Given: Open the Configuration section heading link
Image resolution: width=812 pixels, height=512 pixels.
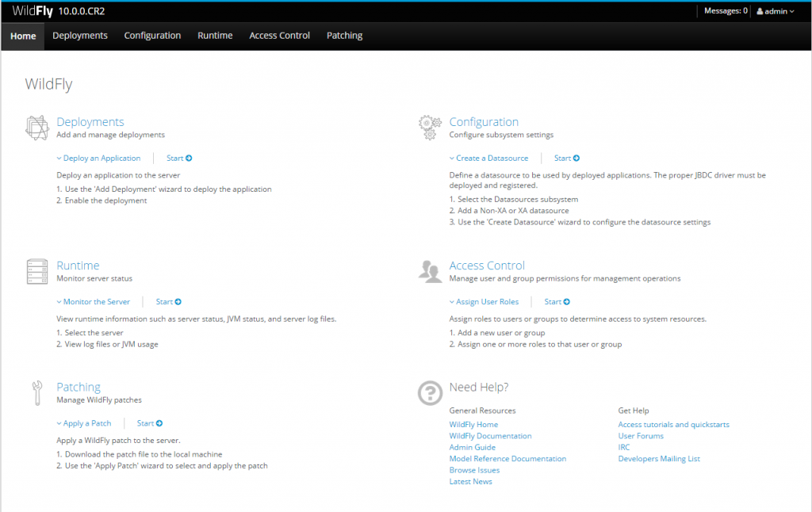Looking at the screenshot, I should pos(484,122).
